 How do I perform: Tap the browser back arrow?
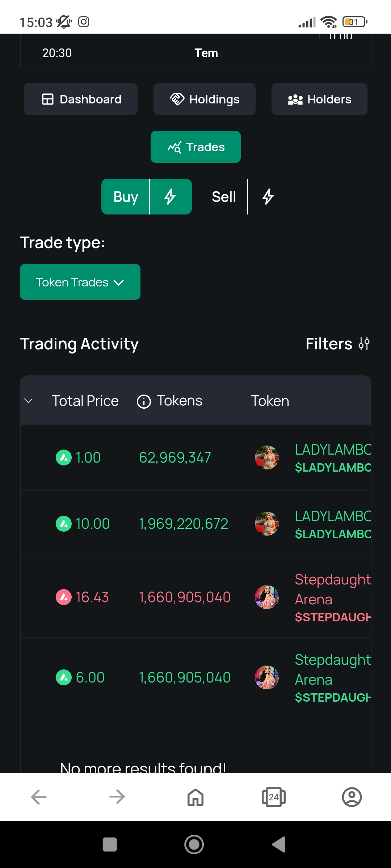(39, 797)
